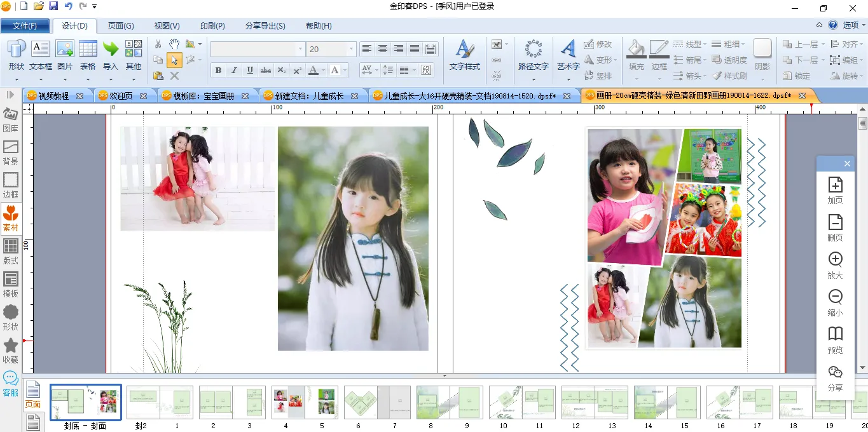Image resolution: width=868 pixels, height=432 pixels.
Task: Expand the font name combo box
Action: tap(300, 49)
